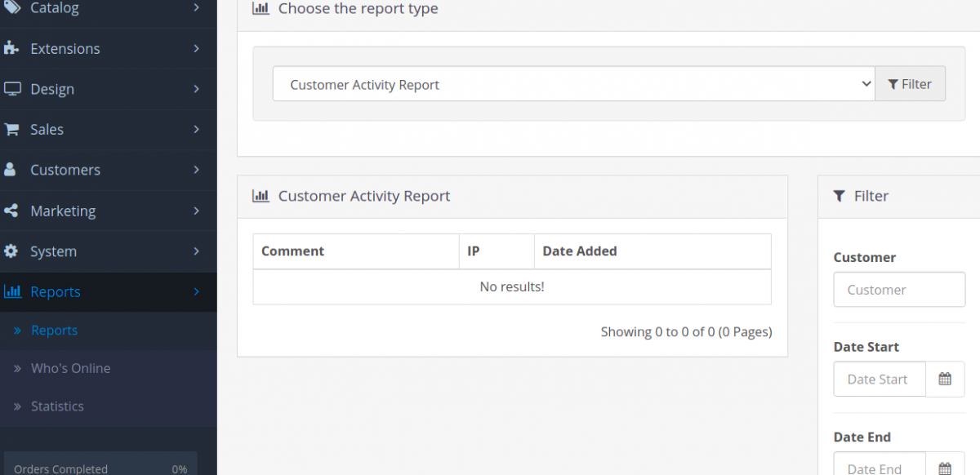This screenshot has height=475, width=980.
Task: Click the Customers person icon
Action: [x=13, y=170]
